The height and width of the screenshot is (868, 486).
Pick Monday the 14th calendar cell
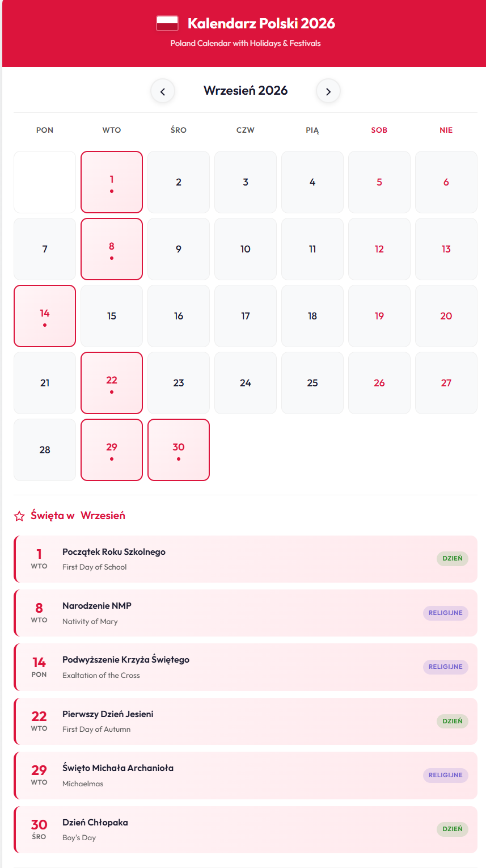pos(45,316)
